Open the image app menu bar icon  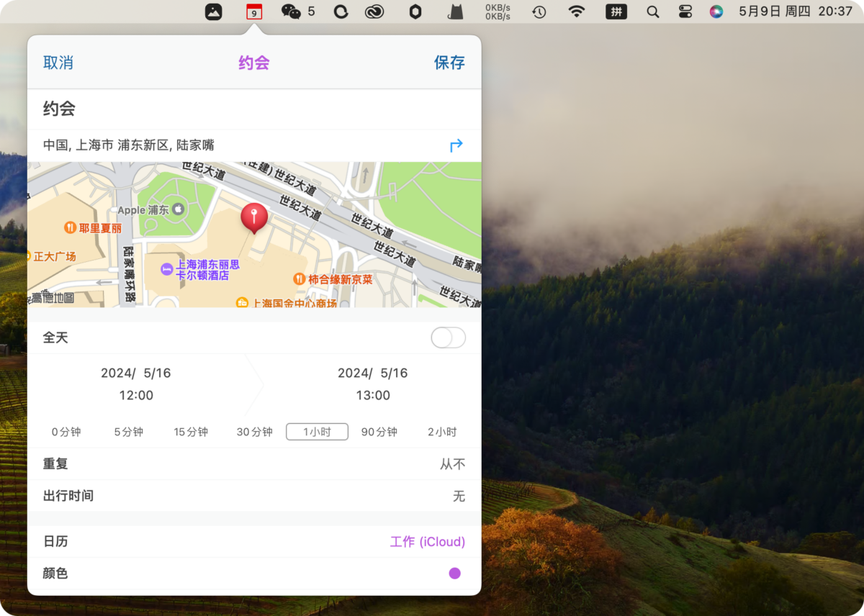click(213, 12)
